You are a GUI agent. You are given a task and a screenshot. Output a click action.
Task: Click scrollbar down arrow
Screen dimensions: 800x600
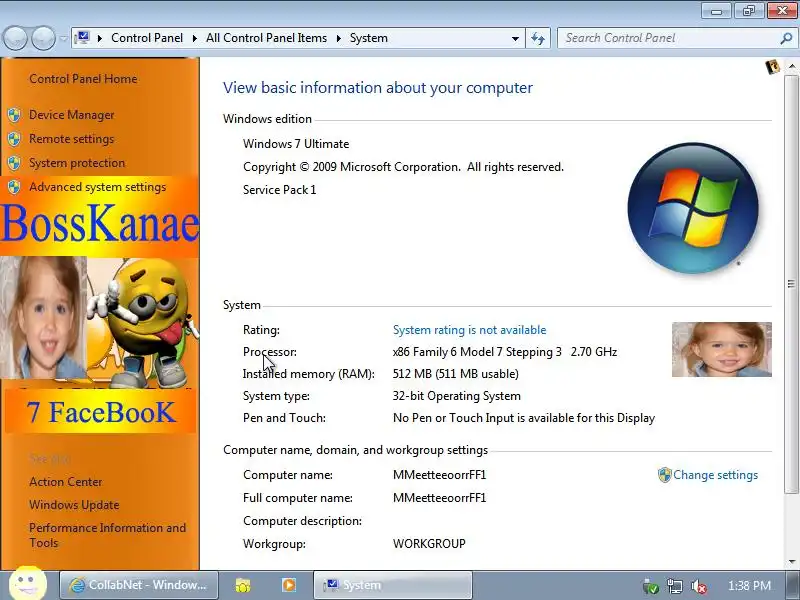pos(792,562)
